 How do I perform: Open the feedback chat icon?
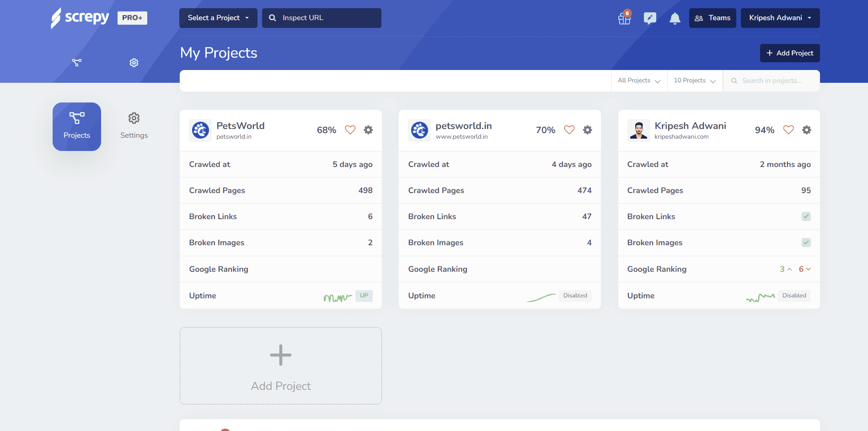click(x=650, y=18)
